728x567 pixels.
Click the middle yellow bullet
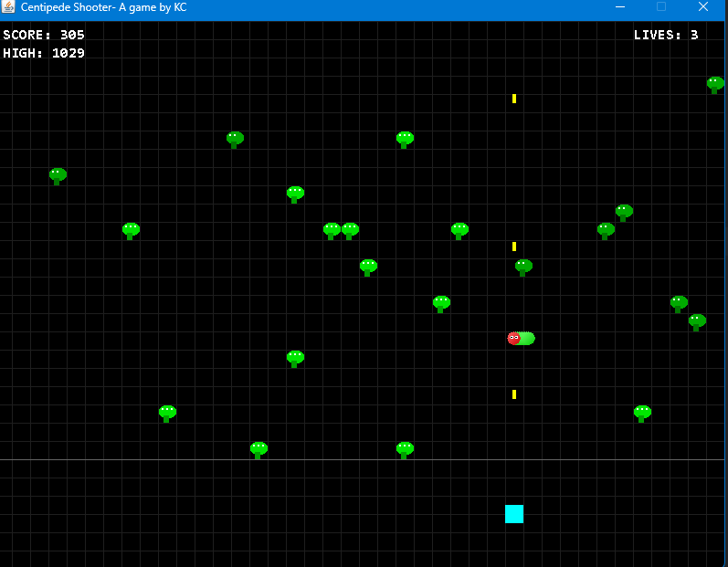coord(514,247)
